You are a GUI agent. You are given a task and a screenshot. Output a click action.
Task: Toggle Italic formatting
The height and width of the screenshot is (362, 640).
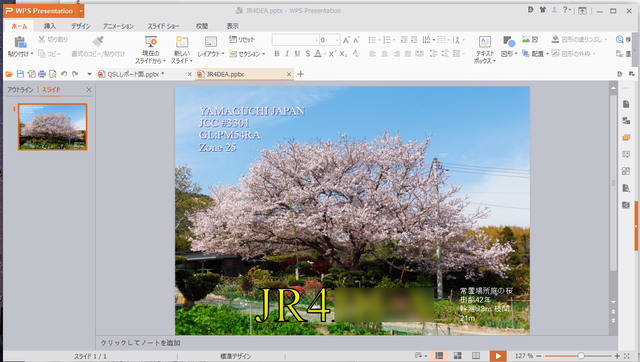click(x=287, y=53)
